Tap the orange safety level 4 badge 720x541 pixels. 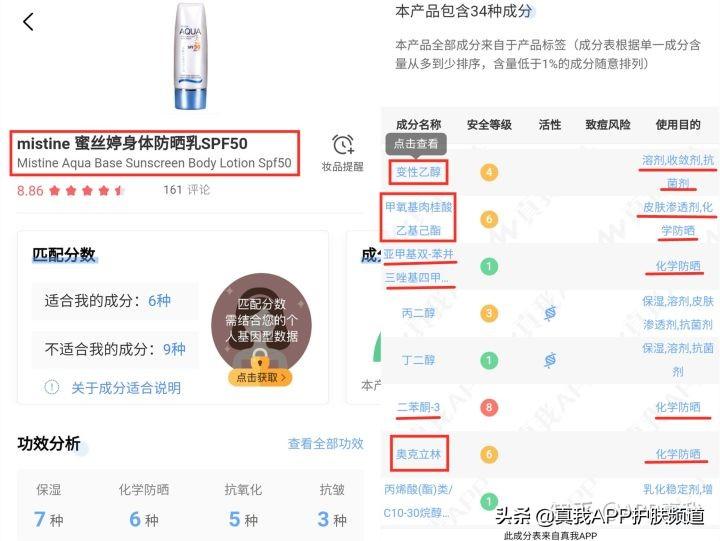tap(489, 172)
